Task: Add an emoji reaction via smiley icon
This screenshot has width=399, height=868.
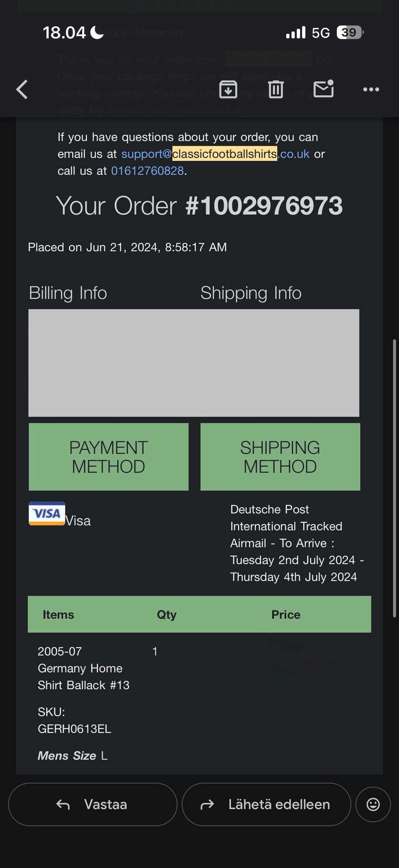Action: click(373, 804)
